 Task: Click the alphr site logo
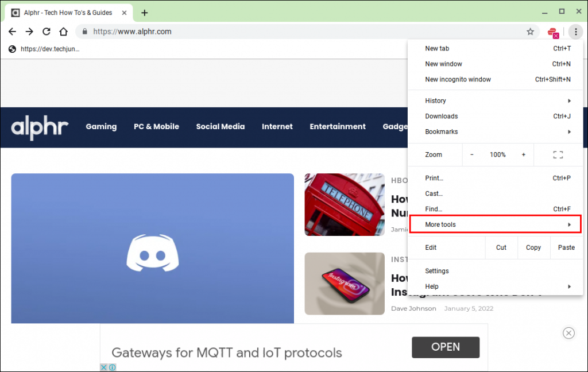pos(39,127)
